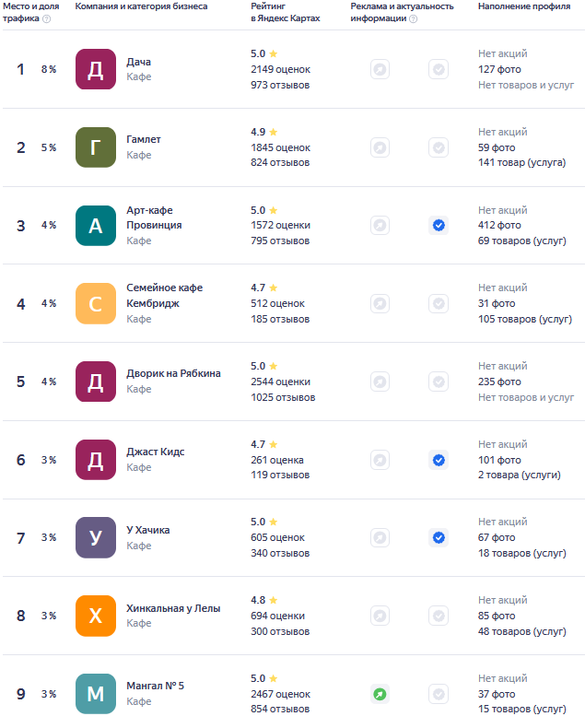Select the orange Х avatar of Хинкальная
The width and height of the screenshot is (585, 728).
(96, 616)
